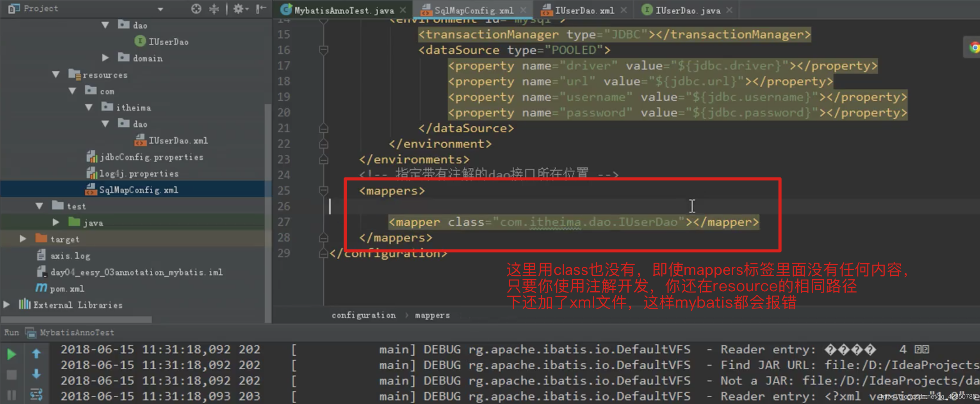980x404 pixels.
Task: Click the IUserDao interface icon
Action: point(140,41)
